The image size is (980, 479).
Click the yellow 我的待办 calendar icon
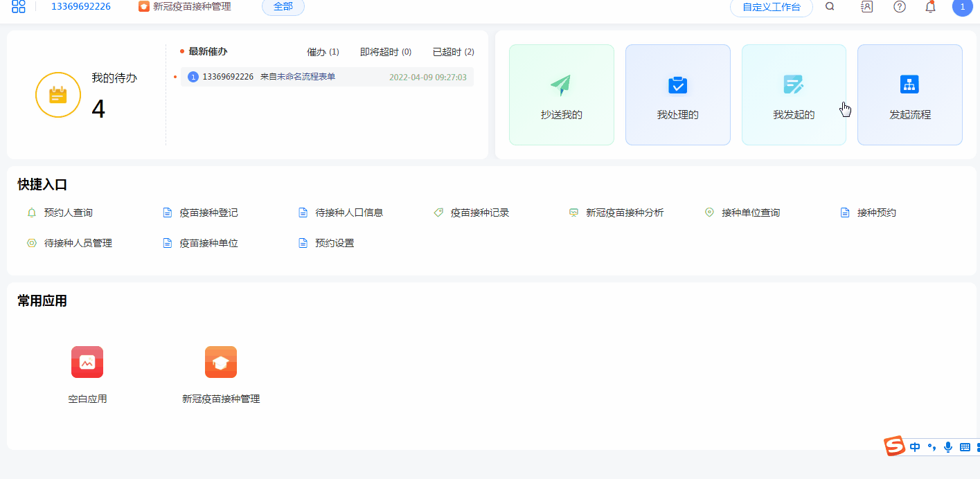click(x=58, y=95)
